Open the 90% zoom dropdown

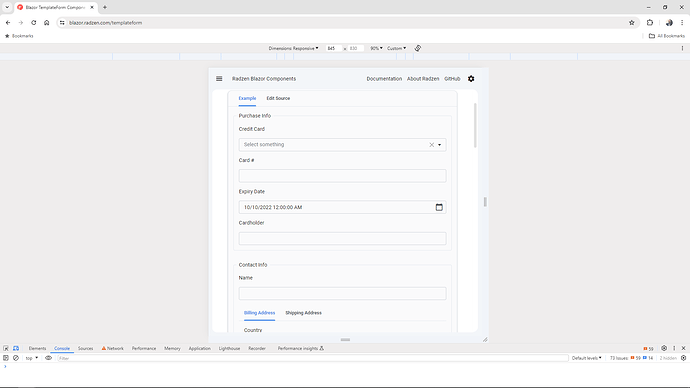[376, 48]
